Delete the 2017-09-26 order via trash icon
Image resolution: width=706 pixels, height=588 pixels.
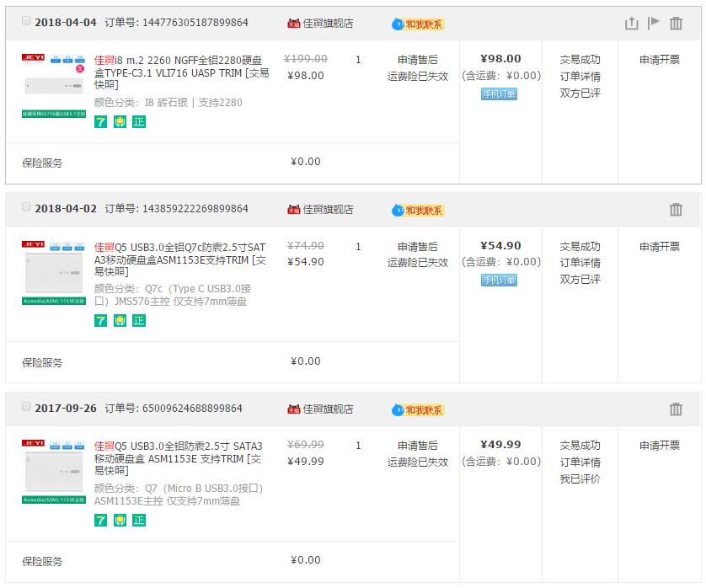pyautogui.click(x=676, y=409)
